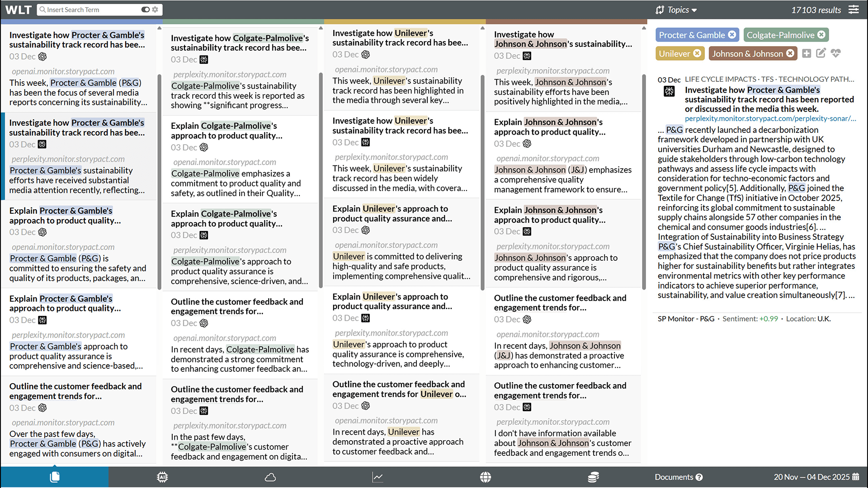
Task: Remove the Procter & Gamble filter tag
Action: pyautogui.click(x=732, y=34)
